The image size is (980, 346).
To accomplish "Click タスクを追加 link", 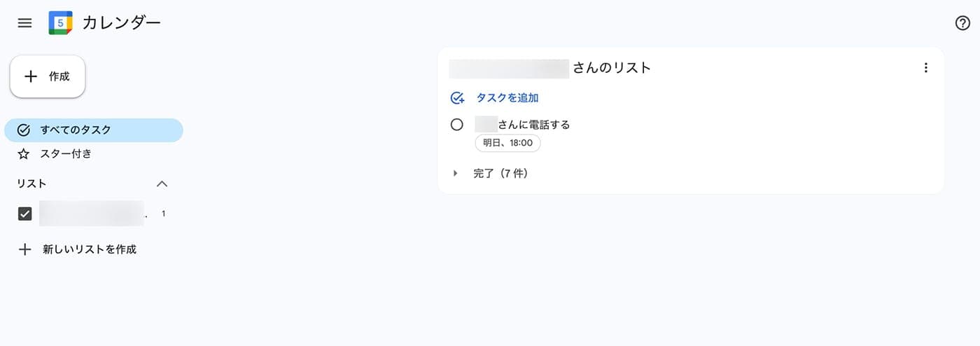I will tap(507, 98).
